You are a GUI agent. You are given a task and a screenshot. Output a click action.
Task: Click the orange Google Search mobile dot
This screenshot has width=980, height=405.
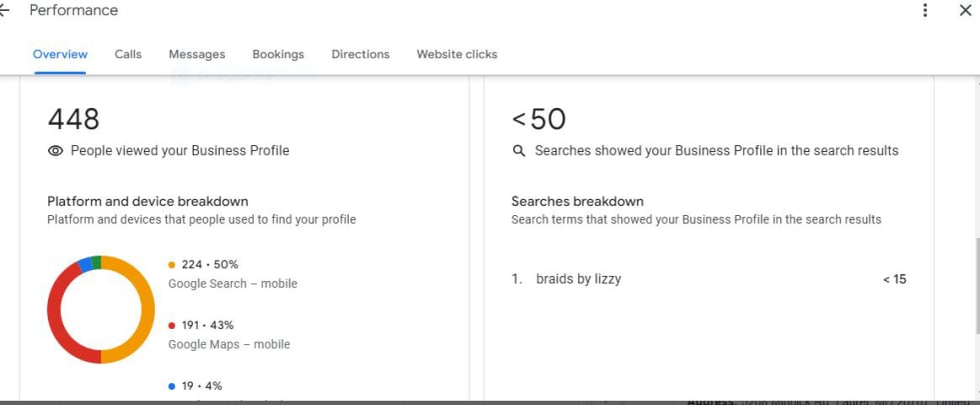tap(172, 265)
